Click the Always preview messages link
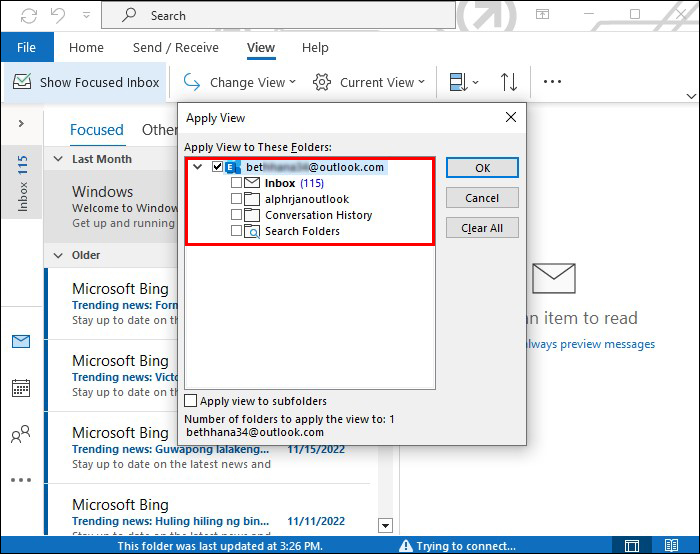Screen dimensions: 700x554 pyautogui.click(x=590, y=344)
